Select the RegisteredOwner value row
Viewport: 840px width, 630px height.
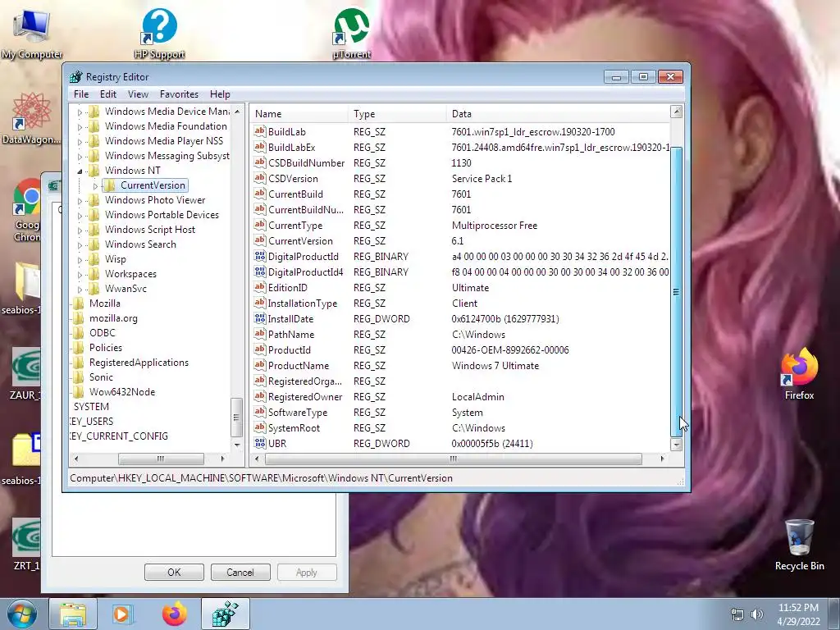point(459,396)
